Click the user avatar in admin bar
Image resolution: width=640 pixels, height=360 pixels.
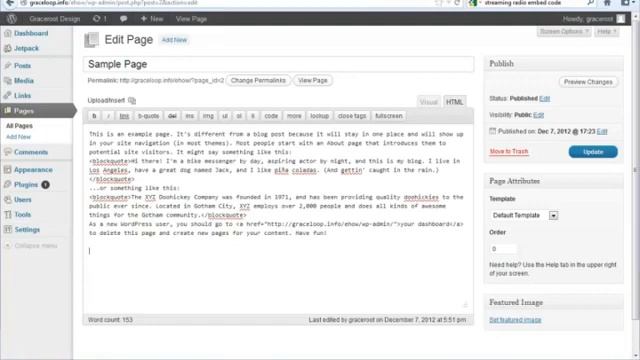click(x=621, y=19)
